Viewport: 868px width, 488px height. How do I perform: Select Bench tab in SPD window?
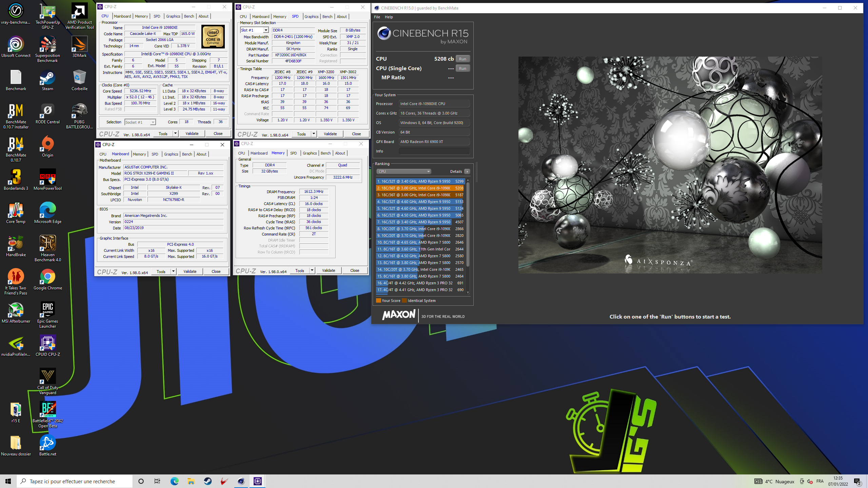[327, 17]
